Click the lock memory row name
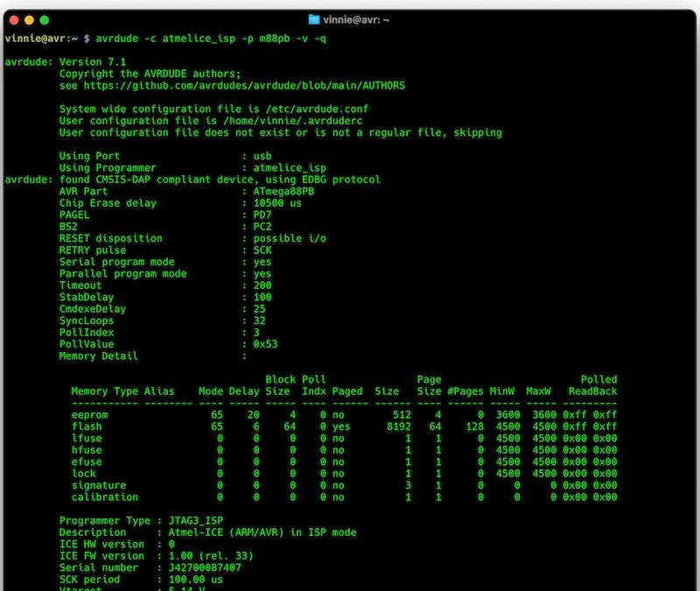Viewport: 700px width, 591px height. [83, 474]
